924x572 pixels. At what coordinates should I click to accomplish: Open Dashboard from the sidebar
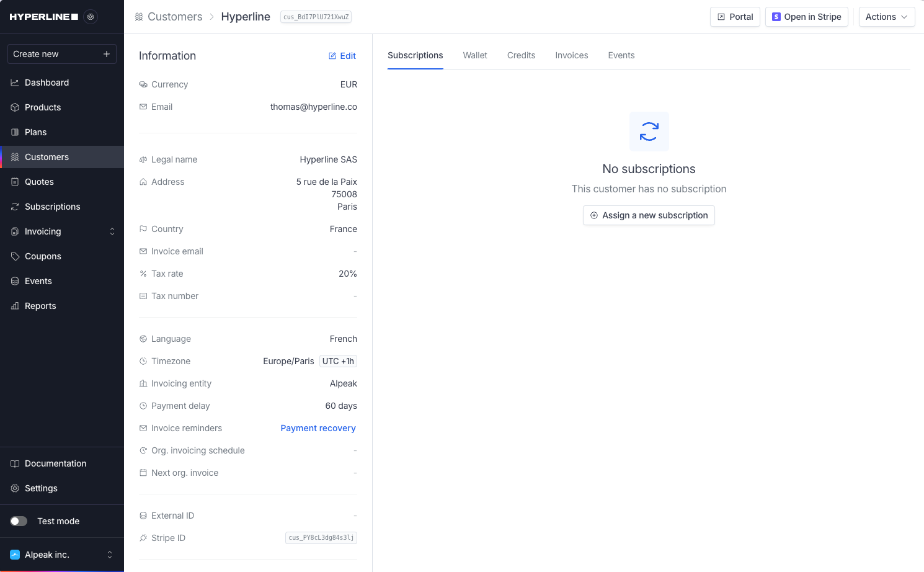[x=62, y=83]
